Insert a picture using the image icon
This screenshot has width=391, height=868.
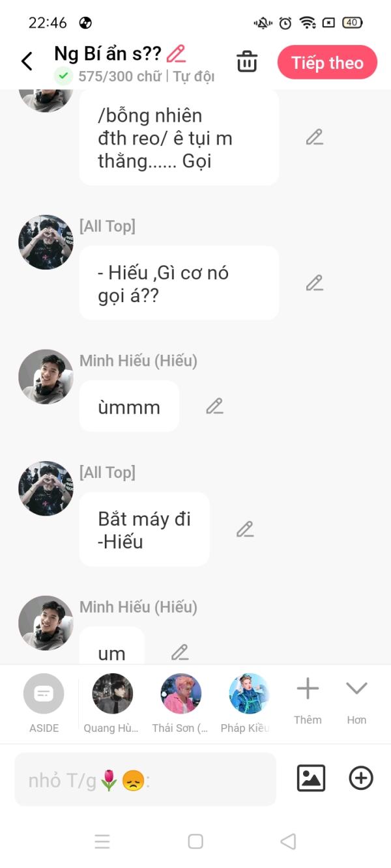[311, 778]
